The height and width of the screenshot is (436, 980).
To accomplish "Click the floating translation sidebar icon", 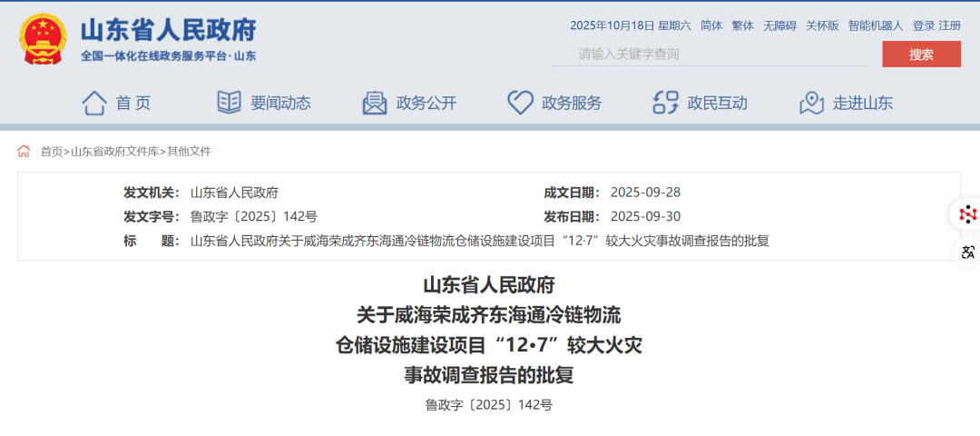I will click(x=967, y=252).
